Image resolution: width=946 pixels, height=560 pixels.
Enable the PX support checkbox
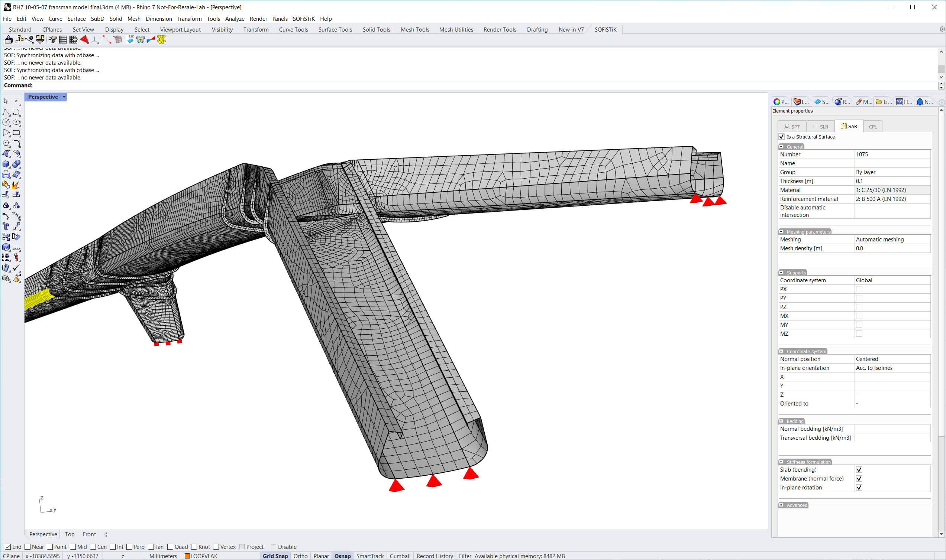click(x=859, y=289)
